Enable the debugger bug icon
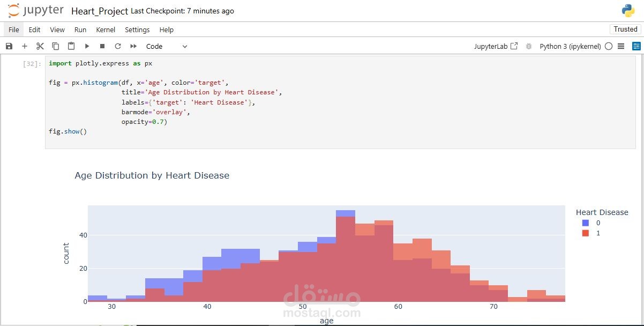 [529, 46]
